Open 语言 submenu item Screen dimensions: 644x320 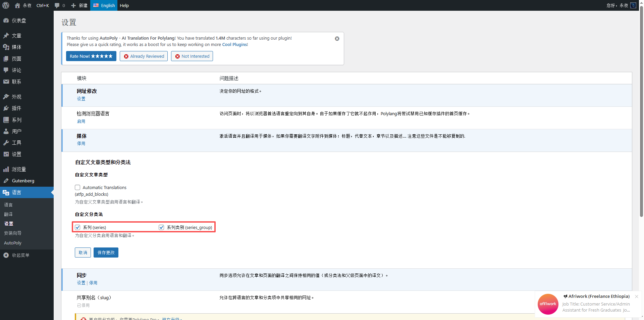click(x=8, y=205)
